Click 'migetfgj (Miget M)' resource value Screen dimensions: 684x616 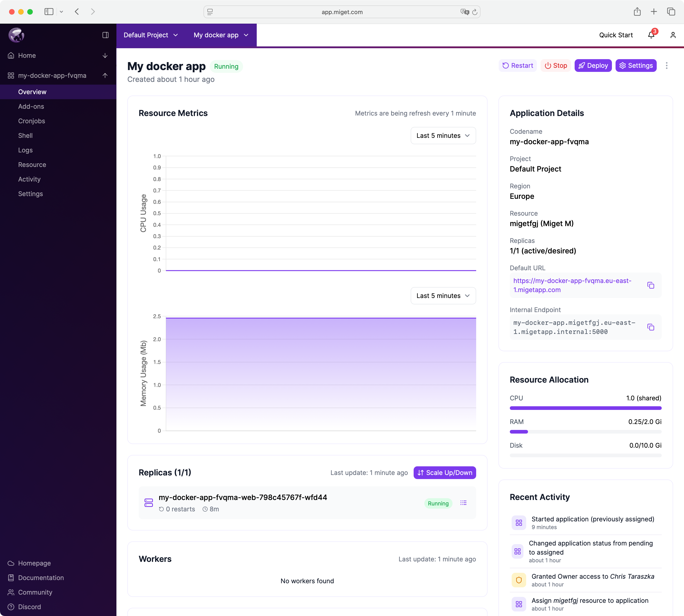542,224
